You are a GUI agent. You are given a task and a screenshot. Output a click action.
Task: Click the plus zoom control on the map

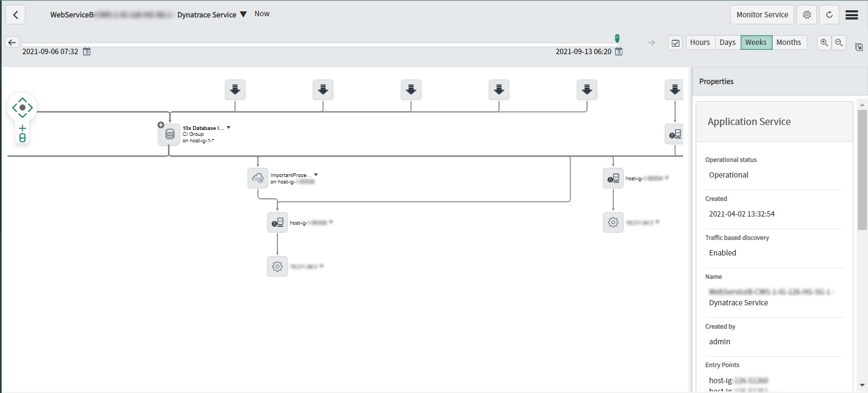(x=22, y=128)
